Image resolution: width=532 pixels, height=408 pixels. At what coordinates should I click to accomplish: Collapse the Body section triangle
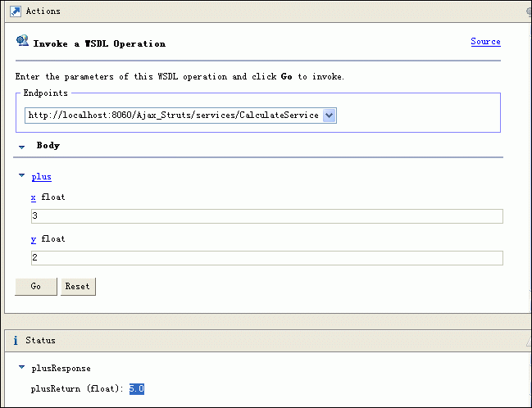coord(21,147)
